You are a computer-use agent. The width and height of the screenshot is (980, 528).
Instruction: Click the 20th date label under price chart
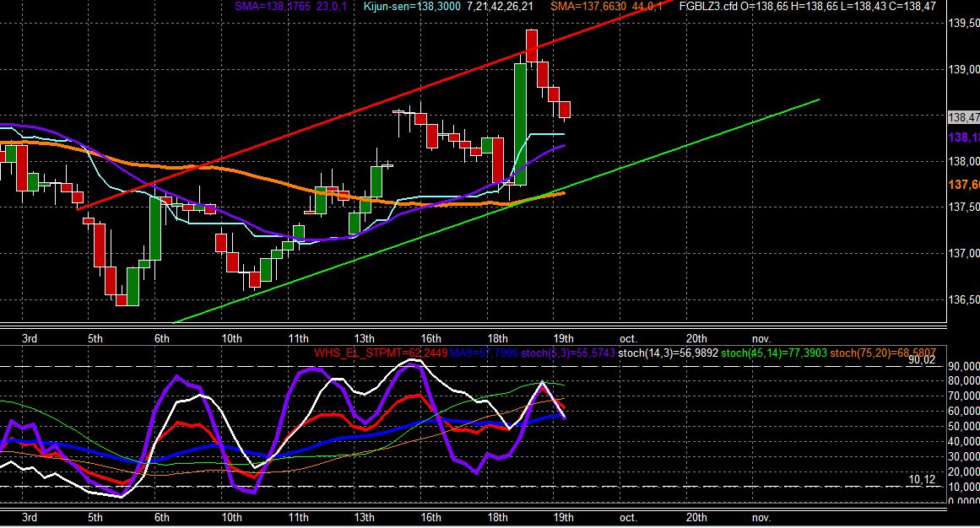tap(696, 339)
